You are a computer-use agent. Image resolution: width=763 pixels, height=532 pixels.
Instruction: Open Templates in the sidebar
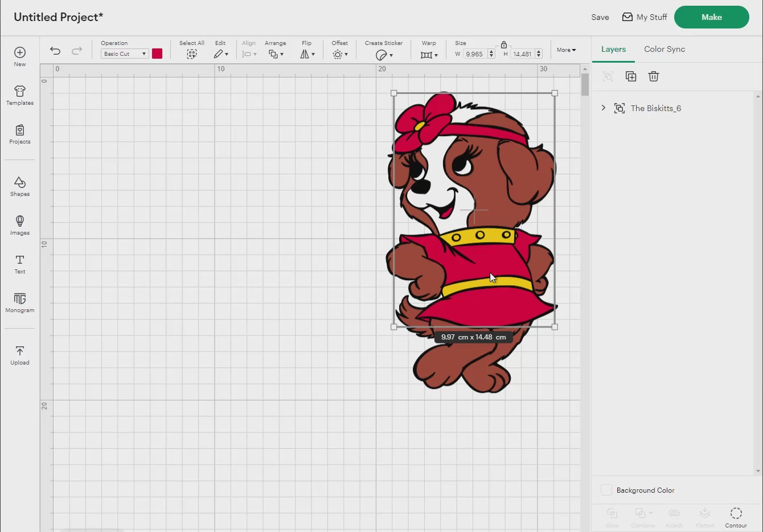pos(20,95)
